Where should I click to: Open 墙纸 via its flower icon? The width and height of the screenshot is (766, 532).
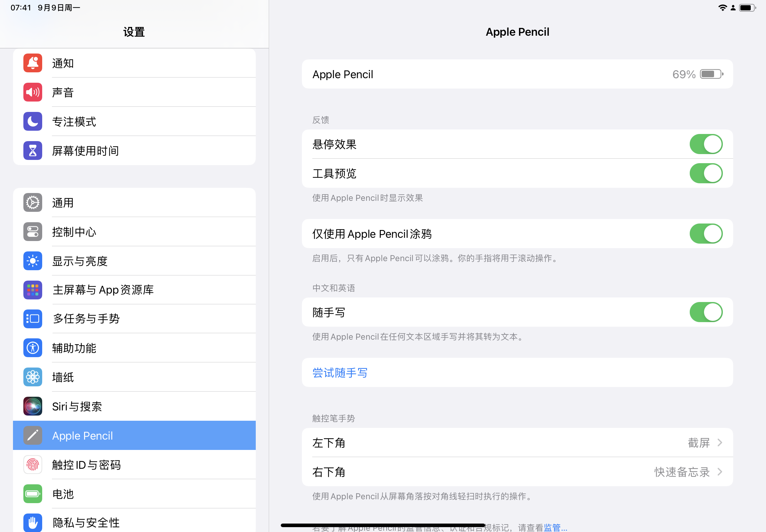tap(33, 377)
